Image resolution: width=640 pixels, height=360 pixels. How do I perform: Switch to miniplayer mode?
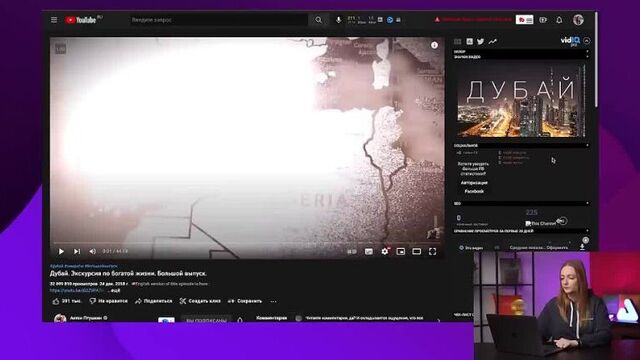[401, 251]
